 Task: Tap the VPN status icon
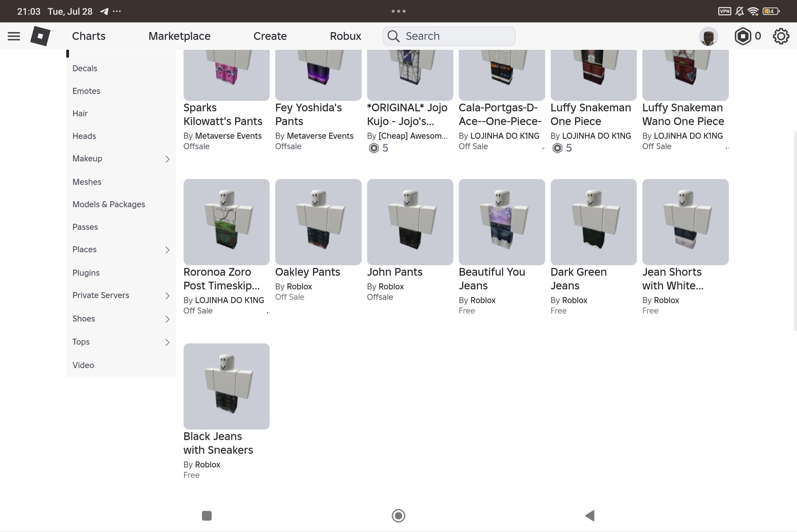pyautogui.click(x=724, y=11)
